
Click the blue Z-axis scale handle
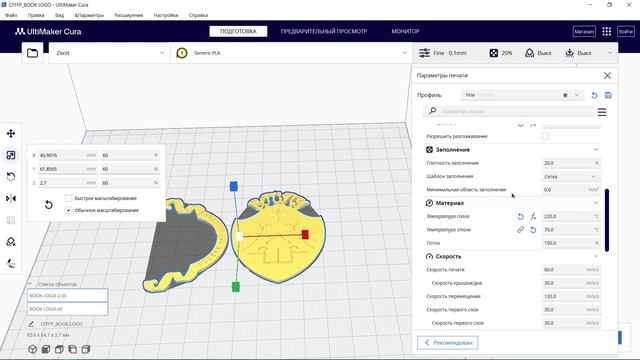coord(233,187)
